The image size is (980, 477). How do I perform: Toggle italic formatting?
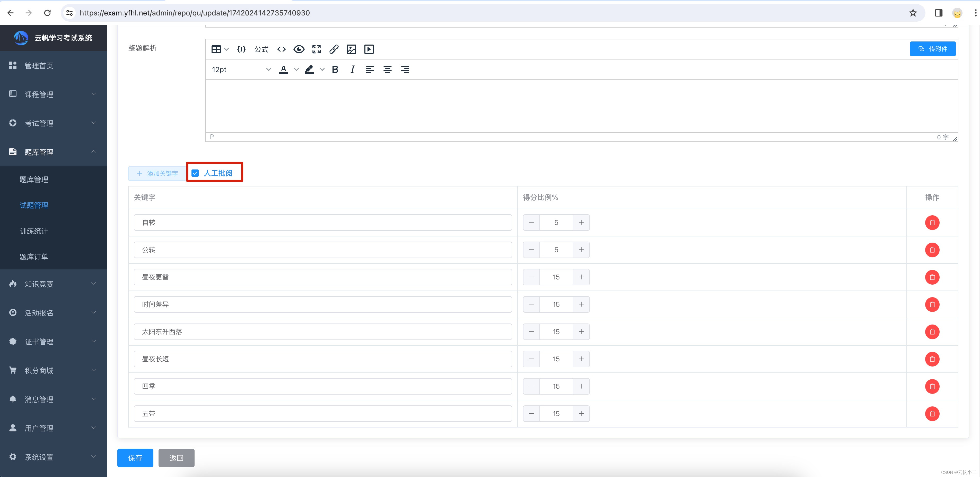click(x=352, y=69)
